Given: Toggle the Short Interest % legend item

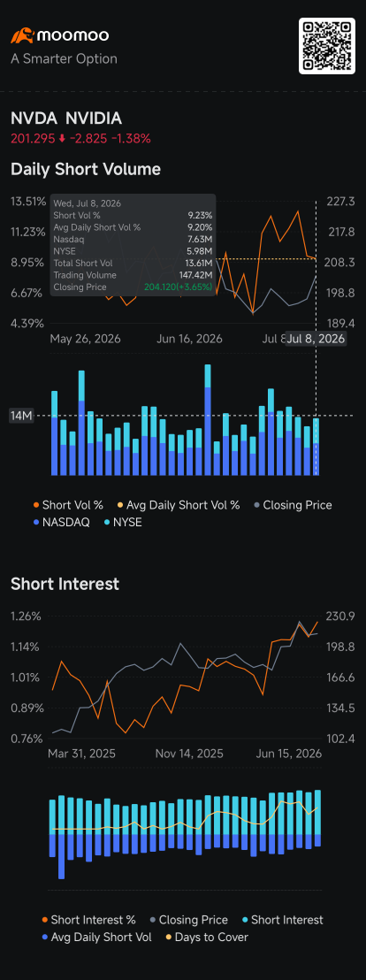Looking at the screenshot, I should [88, 920].
